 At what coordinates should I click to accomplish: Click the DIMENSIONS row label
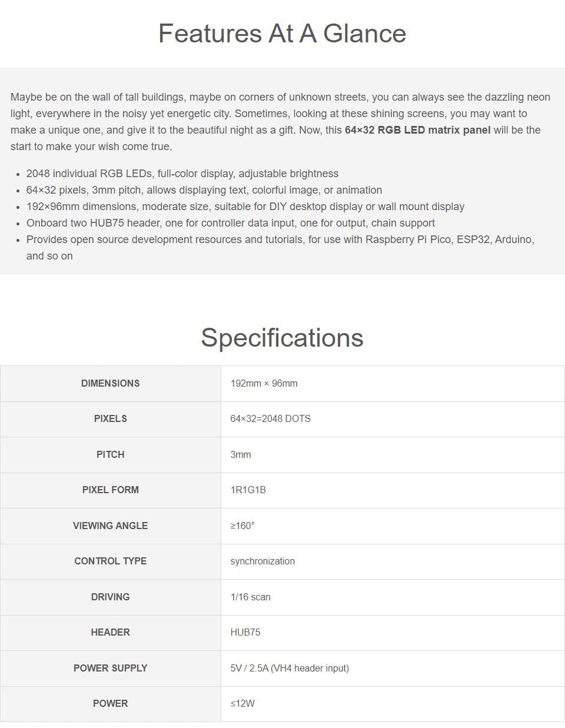tap(111, 383)
